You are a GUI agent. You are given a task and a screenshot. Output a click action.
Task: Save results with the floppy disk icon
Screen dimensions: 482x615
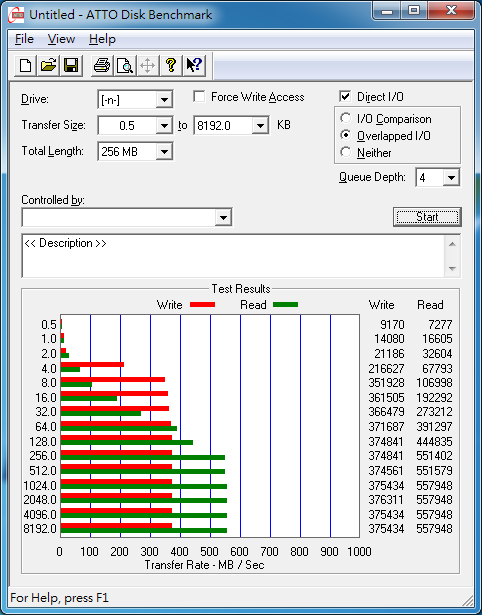(71, 65)
